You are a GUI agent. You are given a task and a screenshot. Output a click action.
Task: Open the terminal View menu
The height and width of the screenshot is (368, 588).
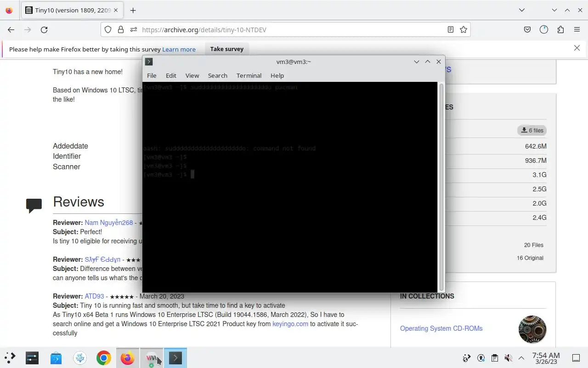pyautogui.click(x=192, y=75)
